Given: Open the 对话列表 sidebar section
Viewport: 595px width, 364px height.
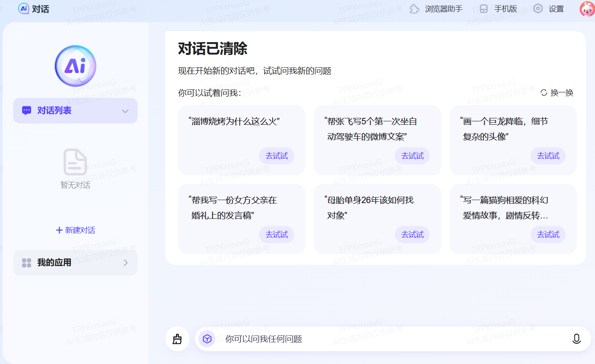Looking at the screenshot, I should click(55, 111).
